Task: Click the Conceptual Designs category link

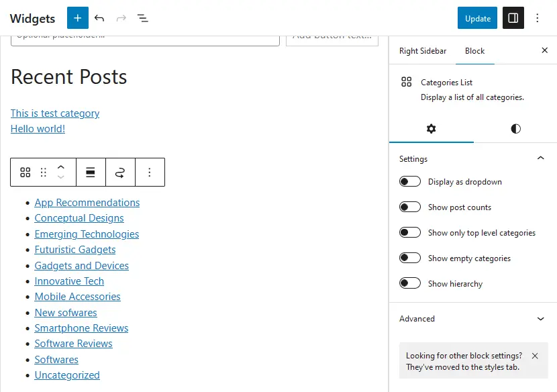Action: (x=79, y=218)
